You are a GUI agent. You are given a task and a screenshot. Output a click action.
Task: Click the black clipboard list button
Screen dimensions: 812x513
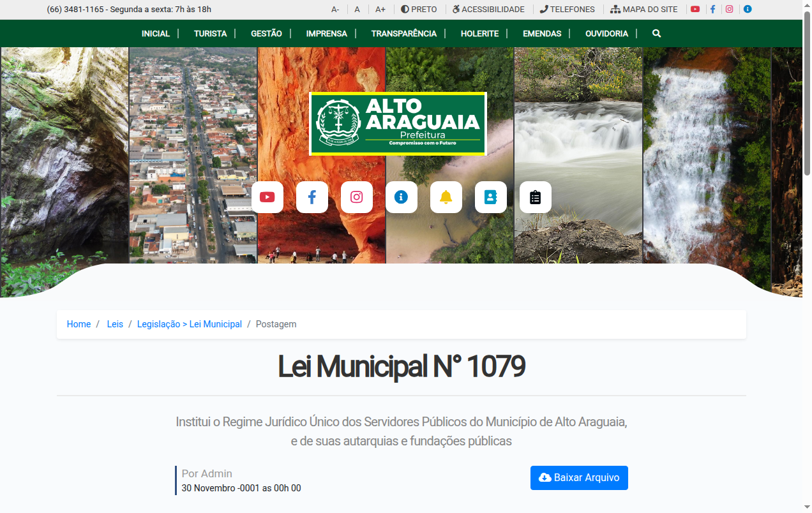(536, 197)
